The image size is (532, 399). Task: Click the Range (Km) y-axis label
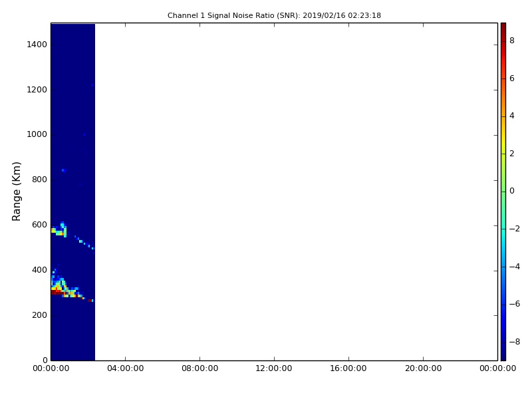point(16,192)
